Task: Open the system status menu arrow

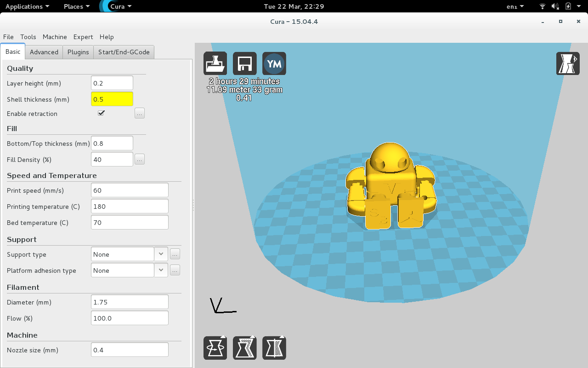Action: pyautogui.click(x=580, y=6)
